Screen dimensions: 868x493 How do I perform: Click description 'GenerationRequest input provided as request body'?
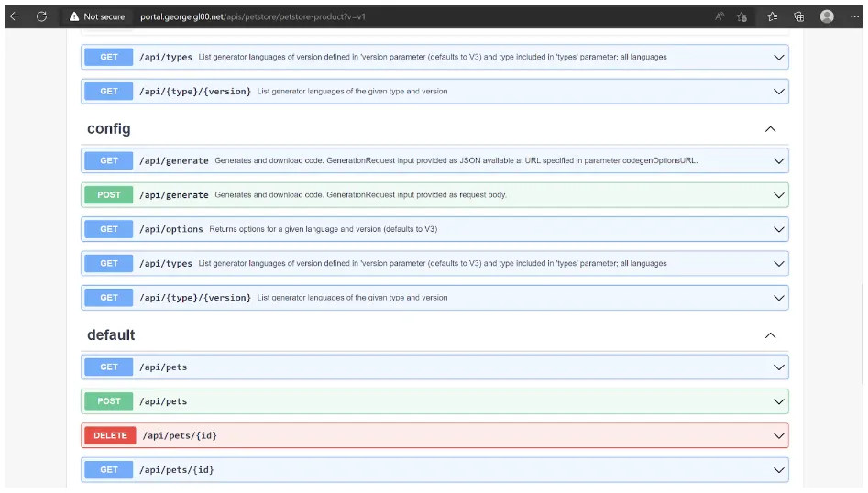point(360,195)
